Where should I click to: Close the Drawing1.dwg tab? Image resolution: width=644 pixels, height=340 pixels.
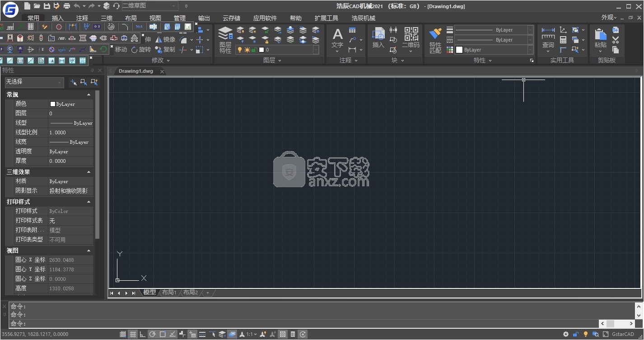(162, 71)
